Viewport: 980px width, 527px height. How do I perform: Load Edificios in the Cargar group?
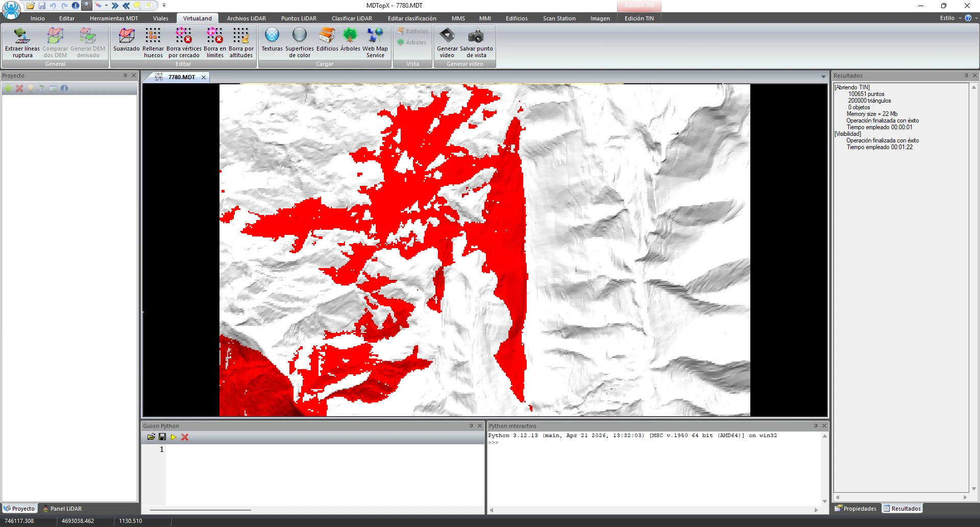(x=327, y=40)
